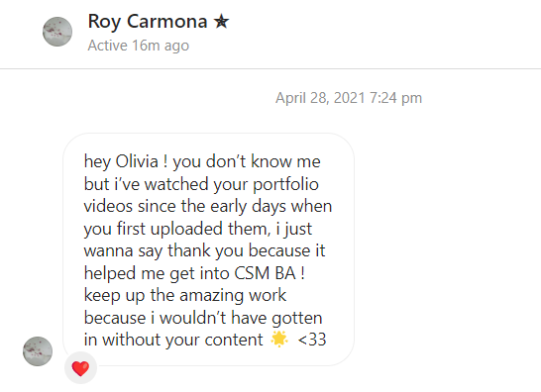Select the sun emoji in the message
541x392 pixels.
pos(279,339)
